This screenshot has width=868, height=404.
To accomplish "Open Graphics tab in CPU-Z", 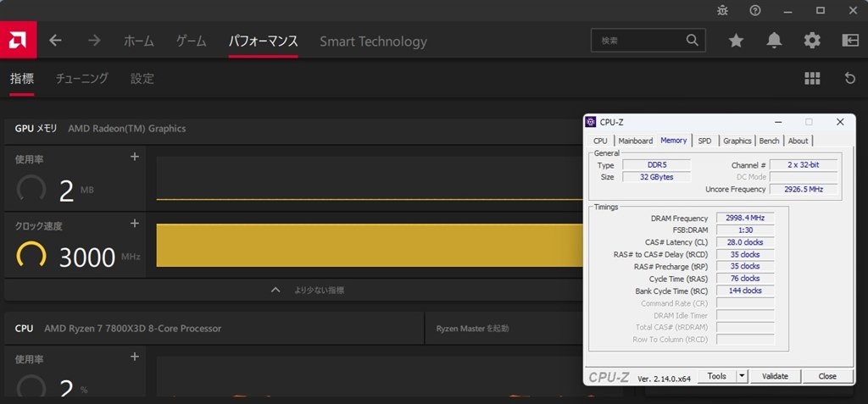I will pos(737,141).
